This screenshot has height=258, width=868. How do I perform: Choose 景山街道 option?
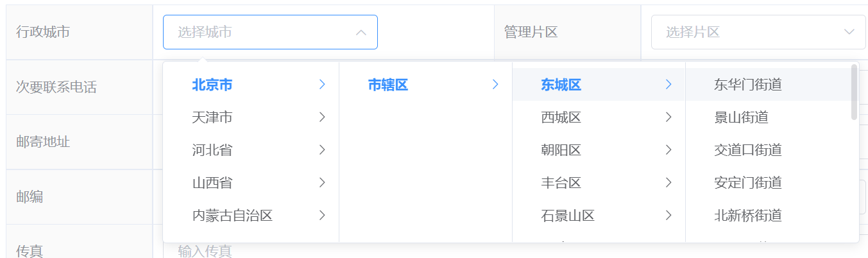coord(741,117)
